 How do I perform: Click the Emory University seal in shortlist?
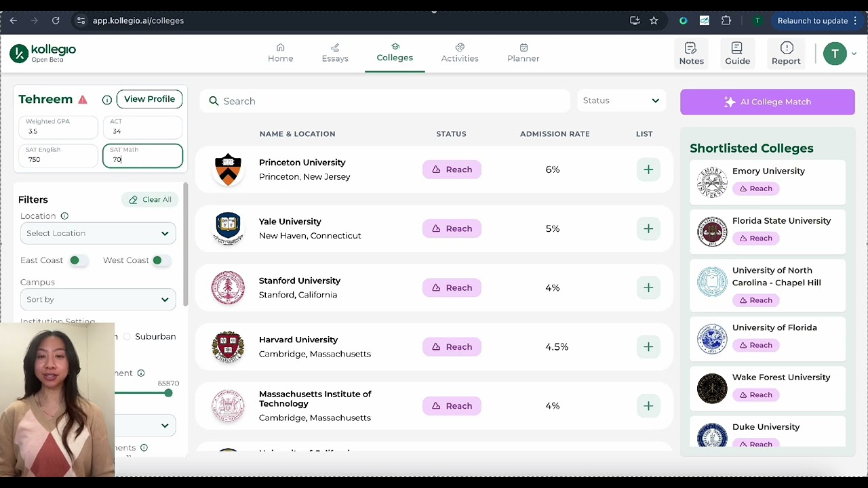coord(712,182)
